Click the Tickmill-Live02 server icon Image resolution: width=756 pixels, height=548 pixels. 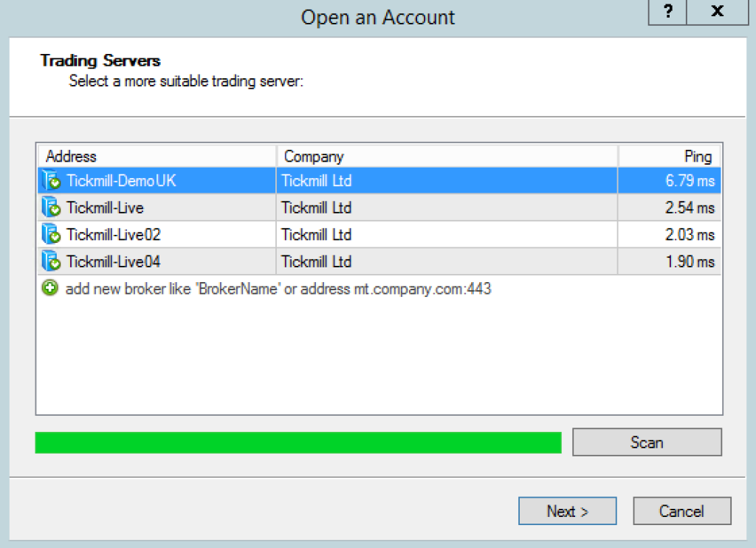coord(51,234)
